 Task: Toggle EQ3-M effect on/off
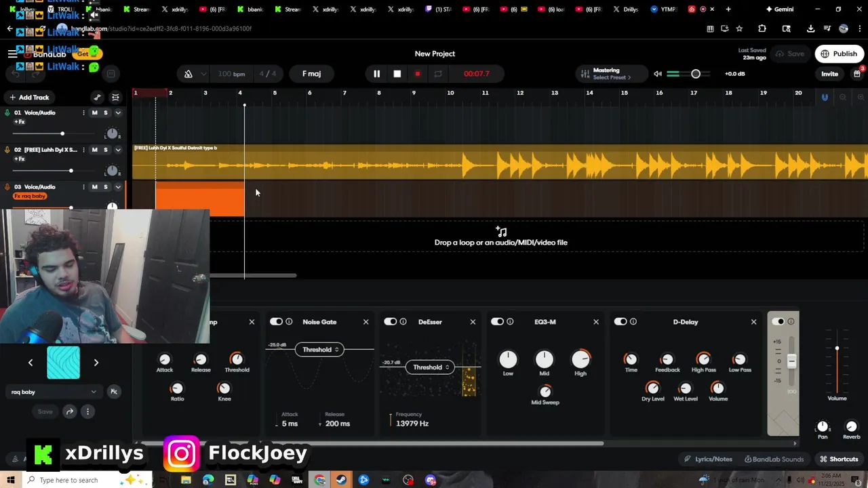click(497, 322)
